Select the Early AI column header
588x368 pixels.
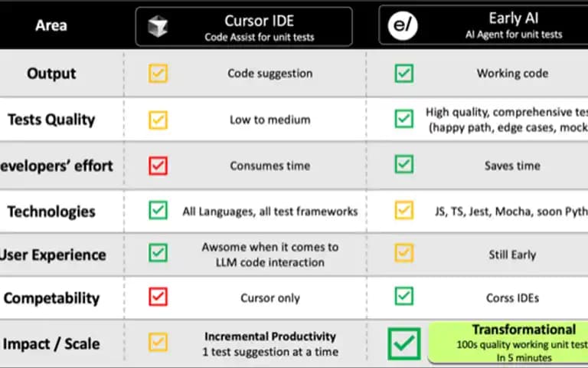pyautogui.click(x=483, y=25)
